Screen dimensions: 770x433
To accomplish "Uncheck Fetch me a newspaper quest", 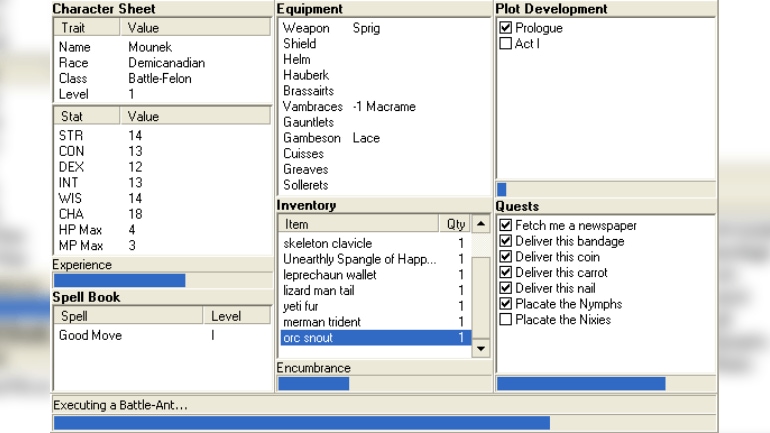I will [x=505, y=226].
